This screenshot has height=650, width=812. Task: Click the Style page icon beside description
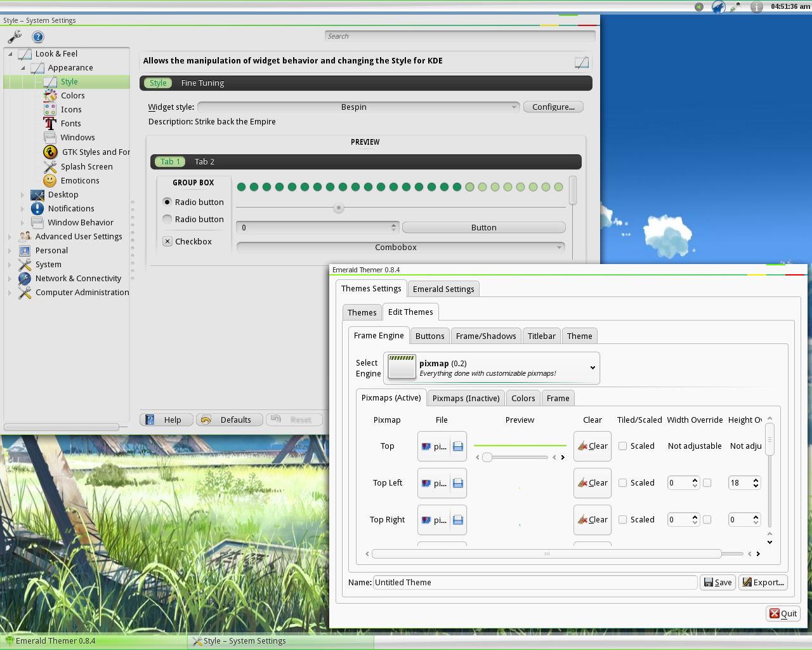pyautogui.click(x=582, y=62)
